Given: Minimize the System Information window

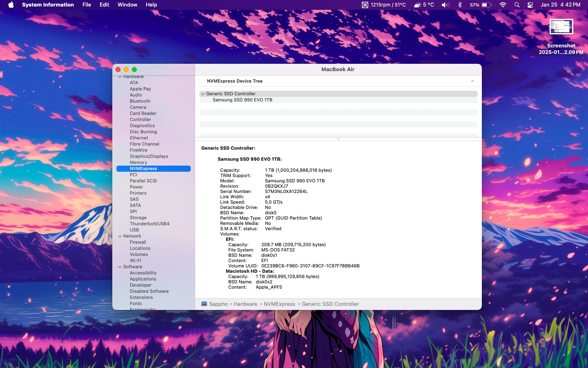Looking at the screenshot, I should (x=126, y=70).
